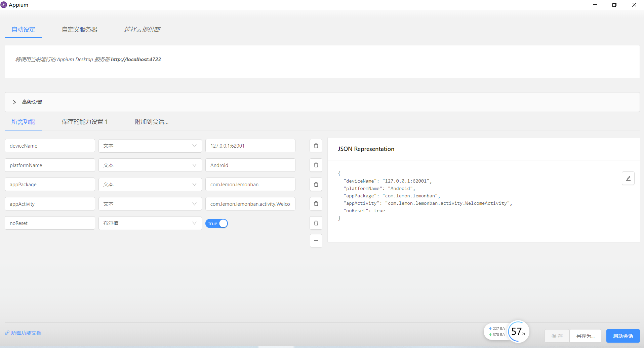
Task: Click the Android value field
Action: (250, 165)
